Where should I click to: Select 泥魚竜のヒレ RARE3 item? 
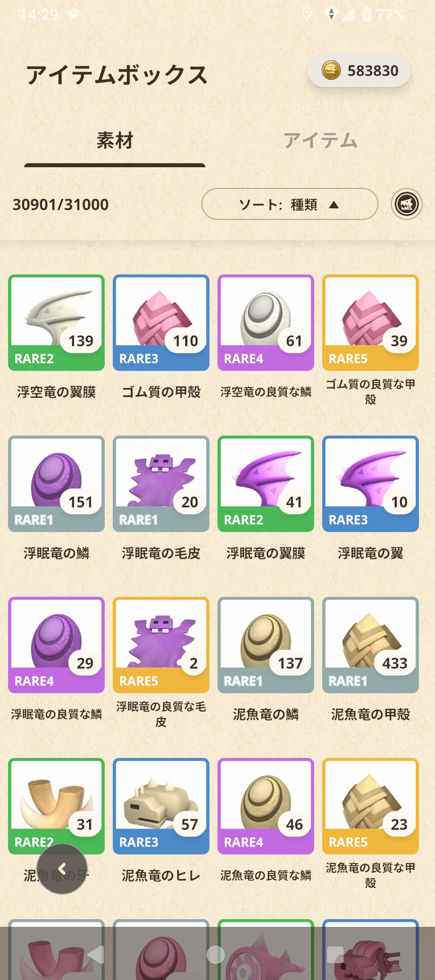[x=161, y=806]
